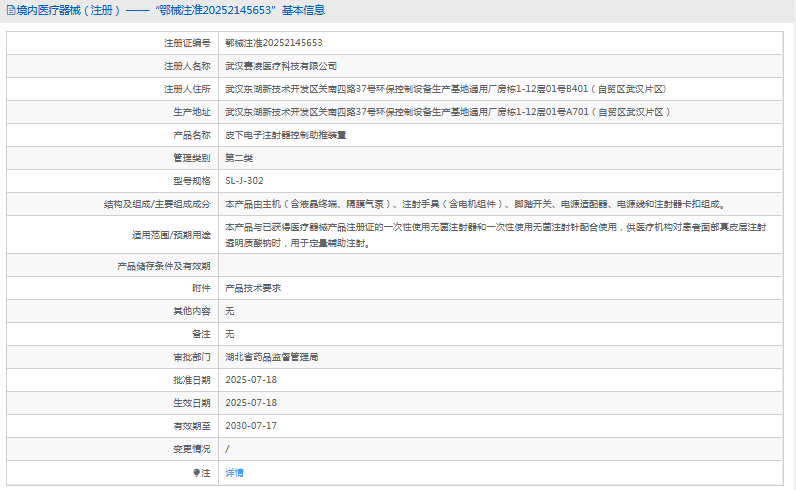The image size is (796, 490).
Task: Select the company name 武汉赛凌医疗科技有限公司
Action: [x=281, y=66]
